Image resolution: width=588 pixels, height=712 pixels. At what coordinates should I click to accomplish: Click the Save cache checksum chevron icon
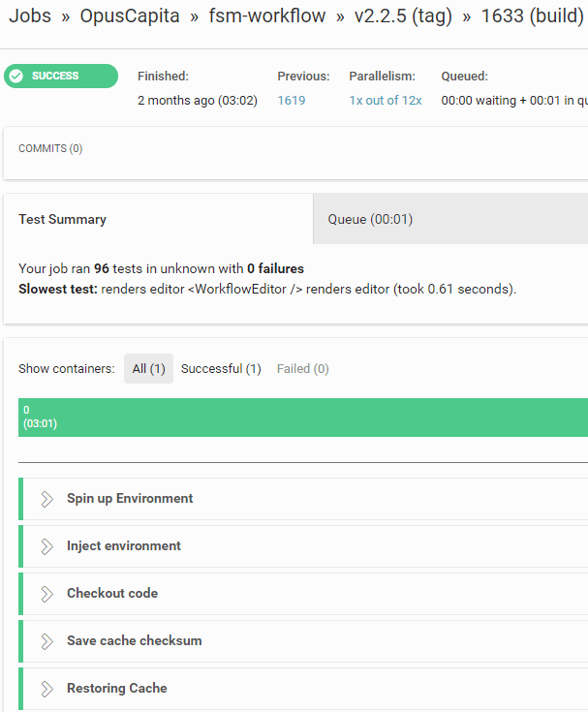click(46, 641)
